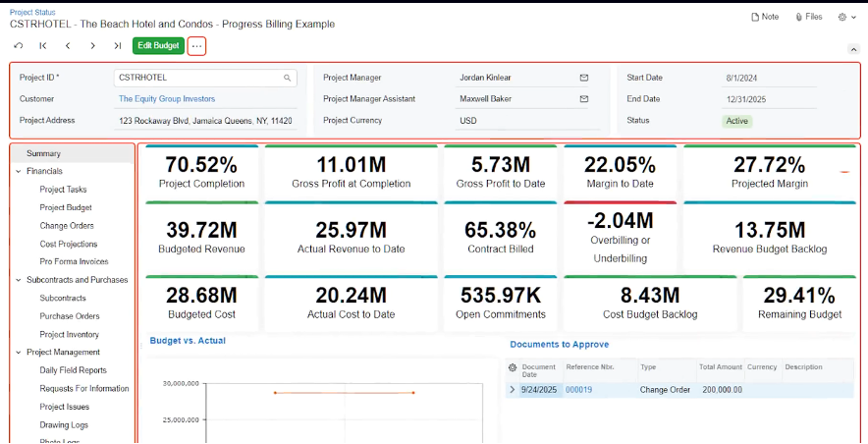Click the 70.52% Project Completion card

[201, 171]
